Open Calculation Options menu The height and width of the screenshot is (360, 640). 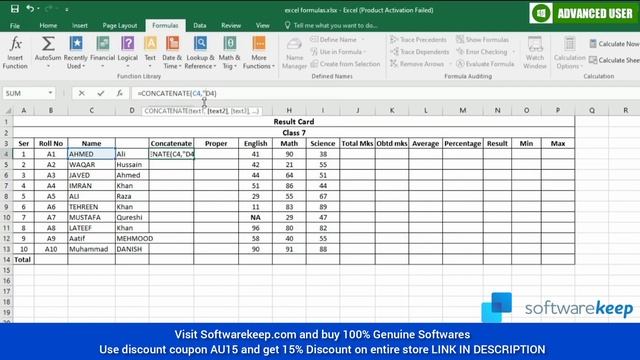point(569,53)
